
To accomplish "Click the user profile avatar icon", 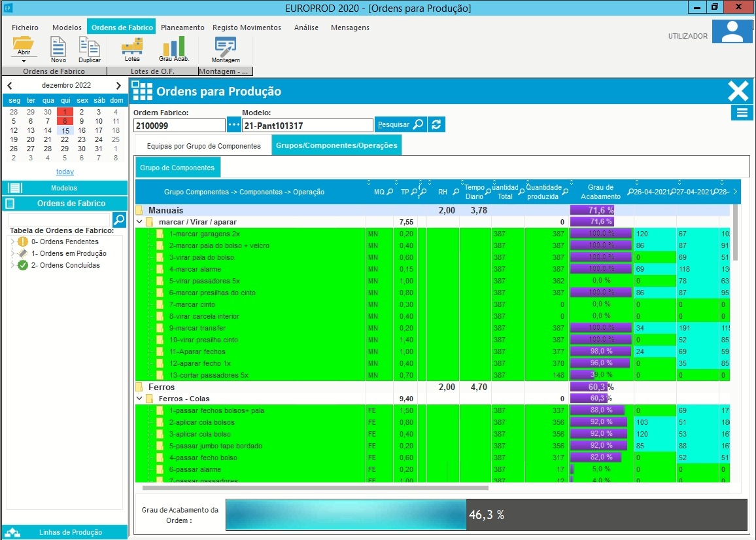I will tap(732, 32).
